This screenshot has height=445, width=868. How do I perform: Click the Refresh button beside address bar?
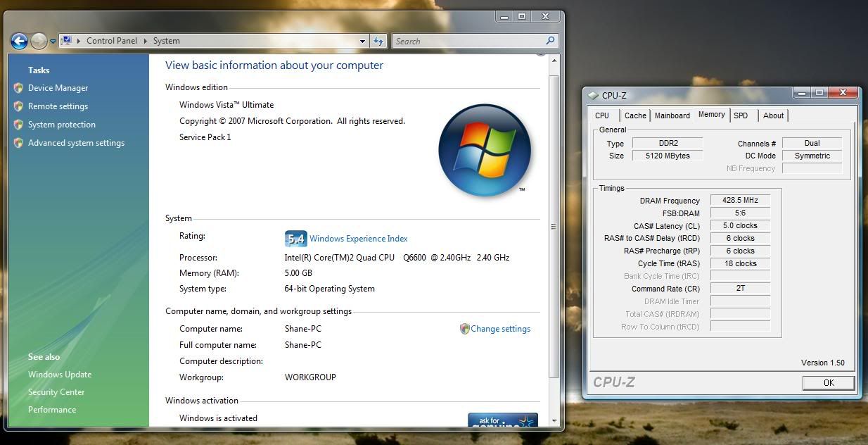pyautogui.click(x=378, y=42)
